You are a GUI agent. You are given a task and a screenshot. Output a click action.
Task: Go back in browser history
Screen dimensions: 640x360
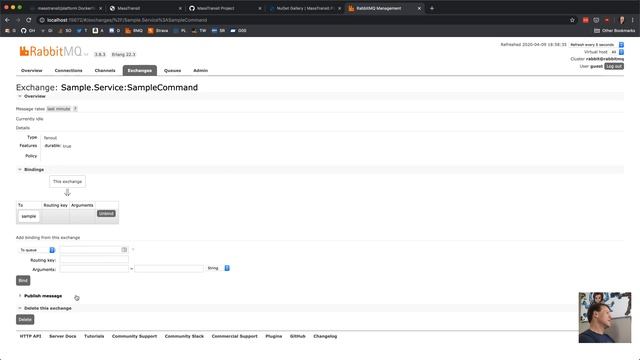[7, 20]
